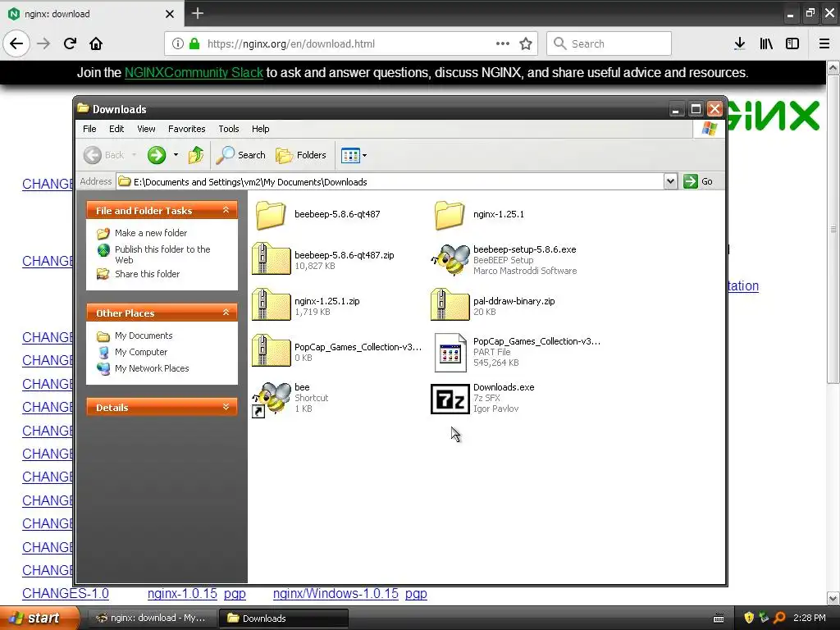Click the Windows Start button
840x630 pixels.
pyautogui.click(x=39, y=619)
